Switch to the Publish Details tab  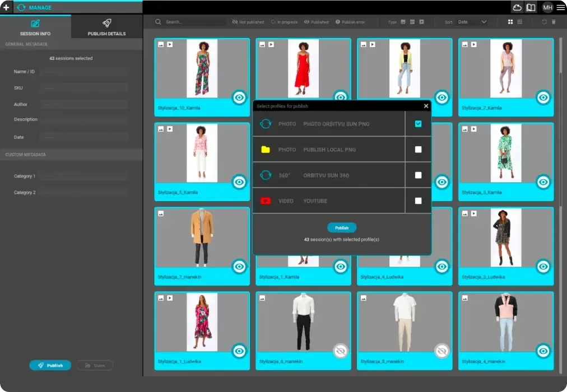[106, 27]
